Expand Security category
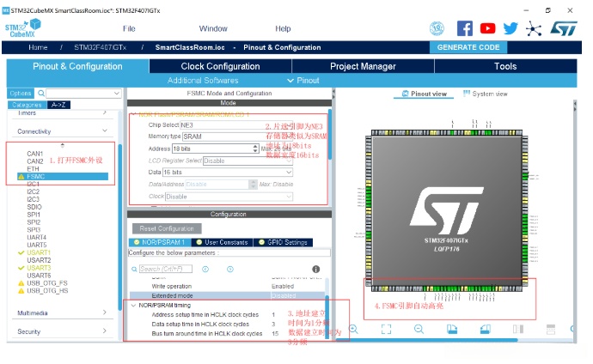This screenshot has height=364, width=593. pyautogui.click(x=105, y=331)
